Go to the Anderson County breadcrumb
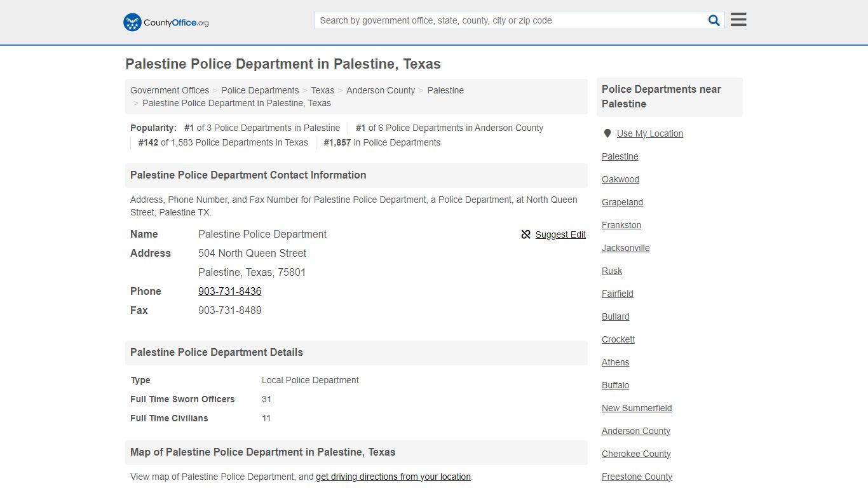Screen dimensions: 868x488 coord(381,90)
